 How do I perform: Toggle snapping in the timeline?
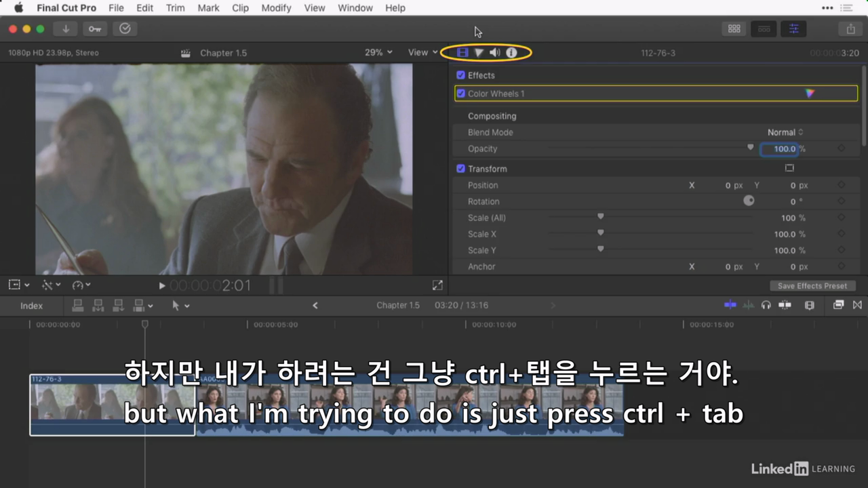pyautogui.click(x=785, y=305)
